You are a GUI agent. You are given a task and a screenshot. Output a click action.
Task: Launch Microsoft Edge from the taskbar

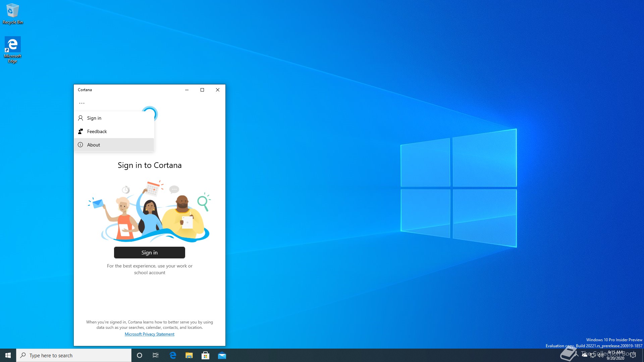[x=173, y=355]
